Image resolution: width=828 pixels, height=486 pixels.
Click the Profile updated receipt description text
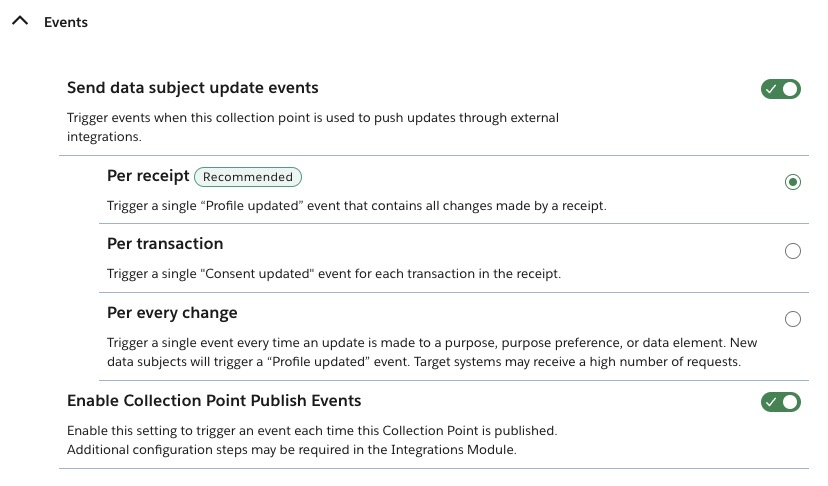click(x=356, y=205)
